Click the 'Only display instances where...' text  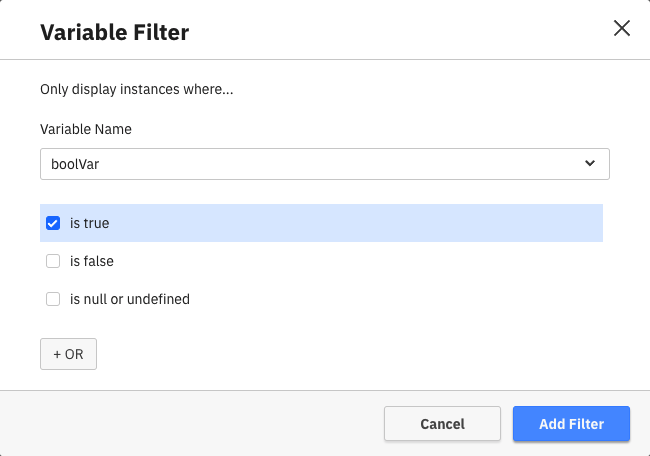(137, 89)
